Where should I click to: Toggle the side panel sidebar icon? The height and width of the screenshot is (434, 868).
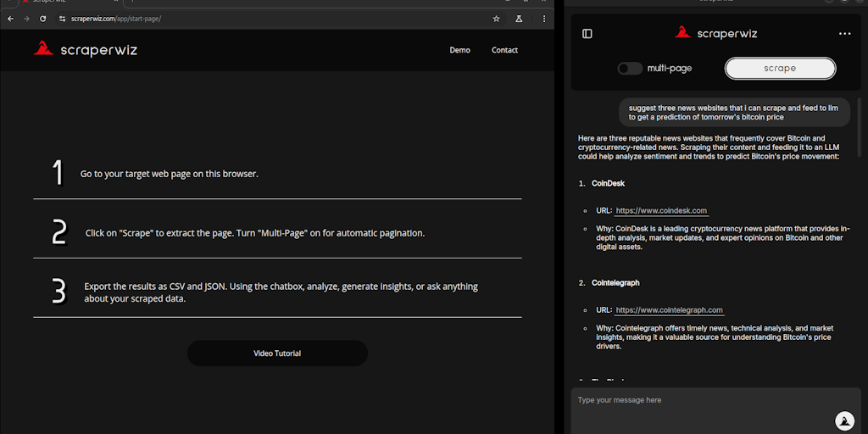tap(587, 34)
